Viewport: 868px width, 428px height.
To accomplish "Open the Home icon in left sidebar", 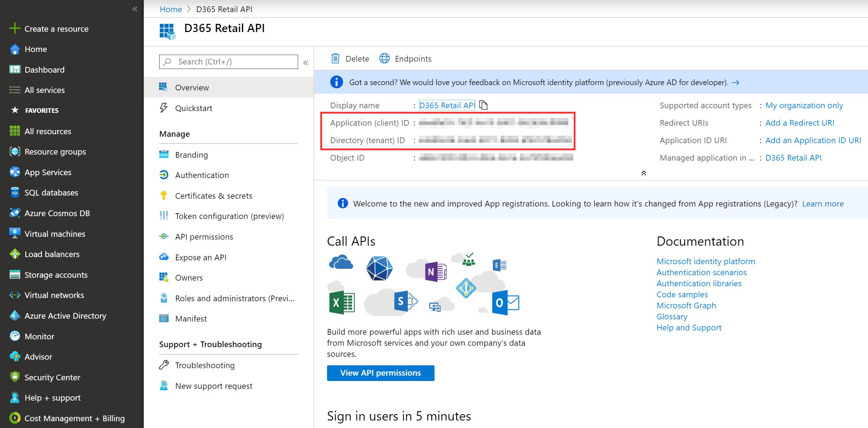I will [15, 49].
